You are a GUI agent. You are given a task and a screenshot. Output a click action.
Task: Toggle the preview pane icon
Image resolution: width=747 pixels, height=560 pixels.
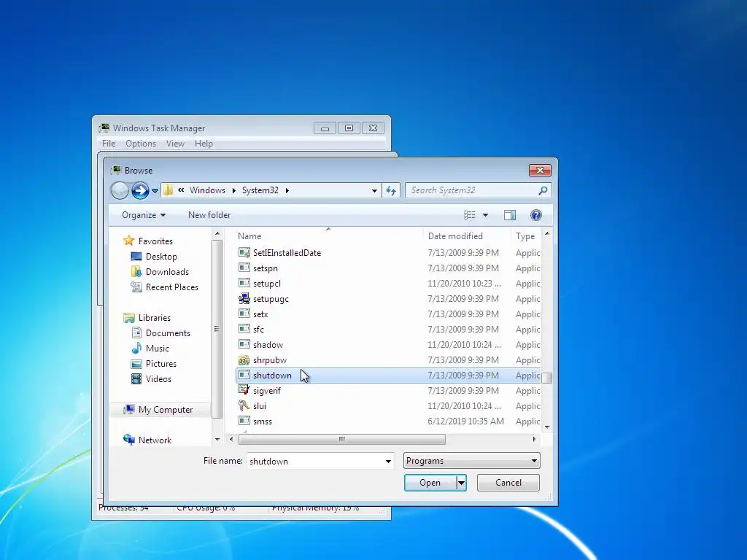(510, 215)
